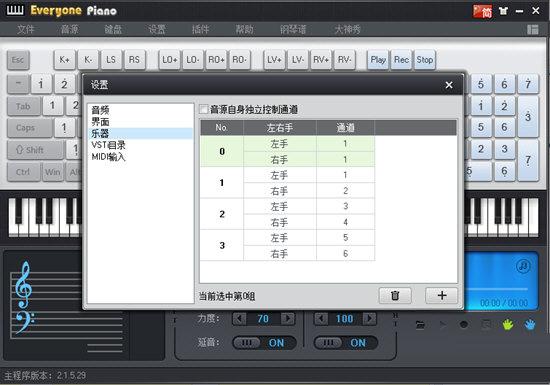The width and height of the screenshot is (550, 385).
Task: Open the 设置 menu
Action: pos(157,29)
